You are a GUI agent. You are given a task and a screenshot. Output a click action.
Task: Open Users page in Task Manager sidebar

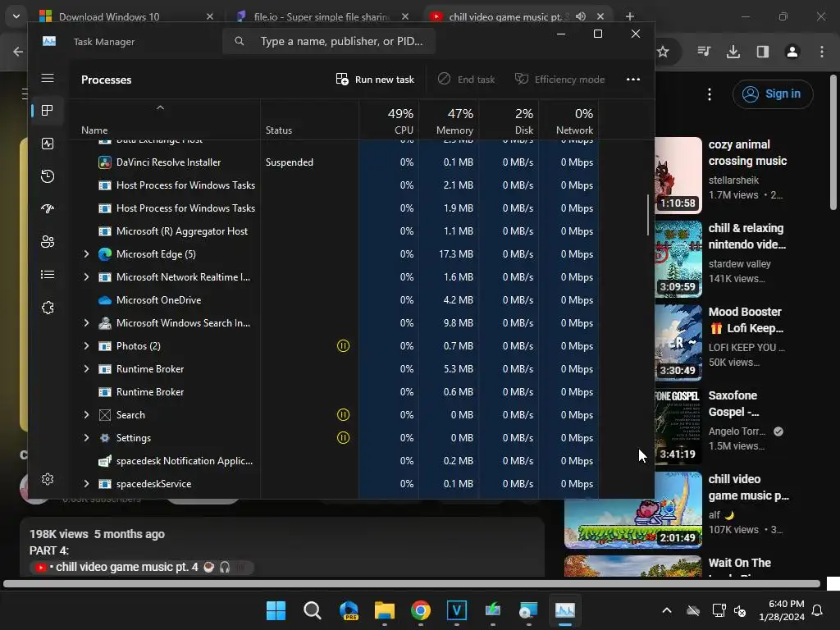coord(48,242)
